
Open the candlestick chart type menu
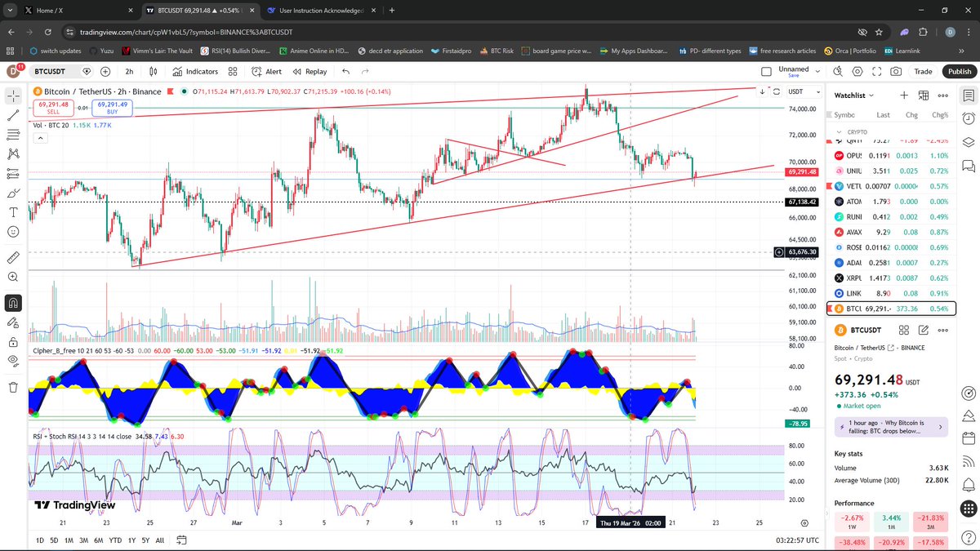pos(152,72)
